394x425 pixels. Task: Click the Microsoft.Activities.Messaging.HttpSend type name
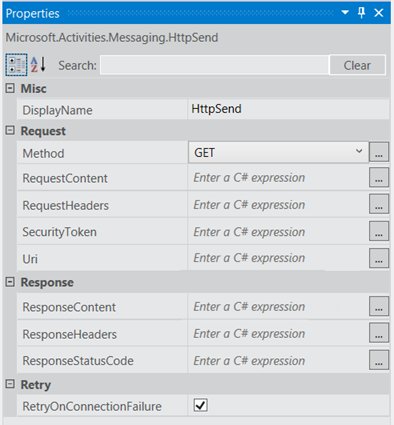112,37
